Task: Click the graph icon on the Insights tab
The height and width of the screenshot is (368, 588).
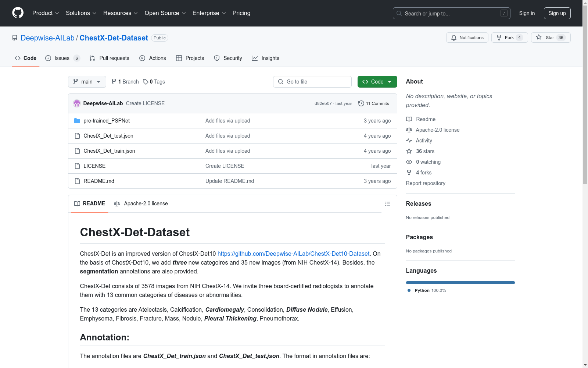Action: pos(255,58)
